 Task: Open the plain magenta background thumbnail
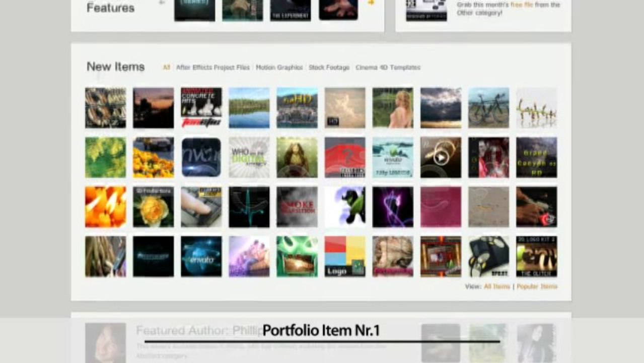(441, 207)
